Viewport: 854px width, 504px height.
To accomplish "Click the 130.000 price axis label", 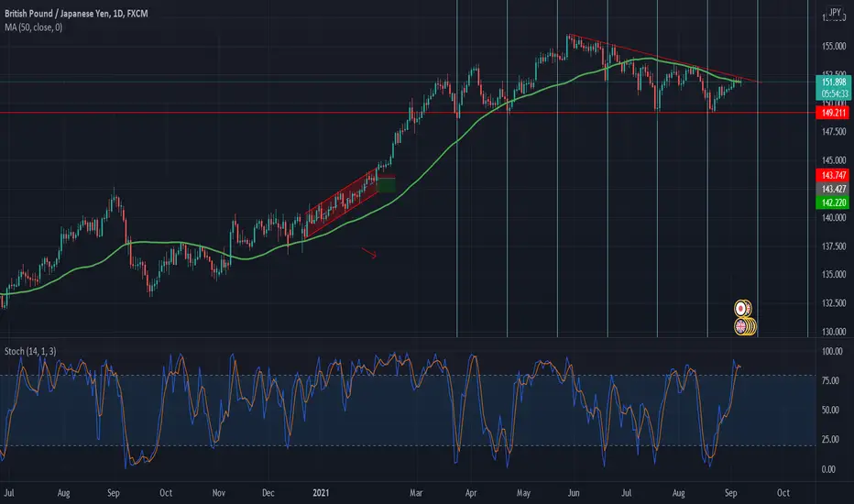I will (834, 332).
